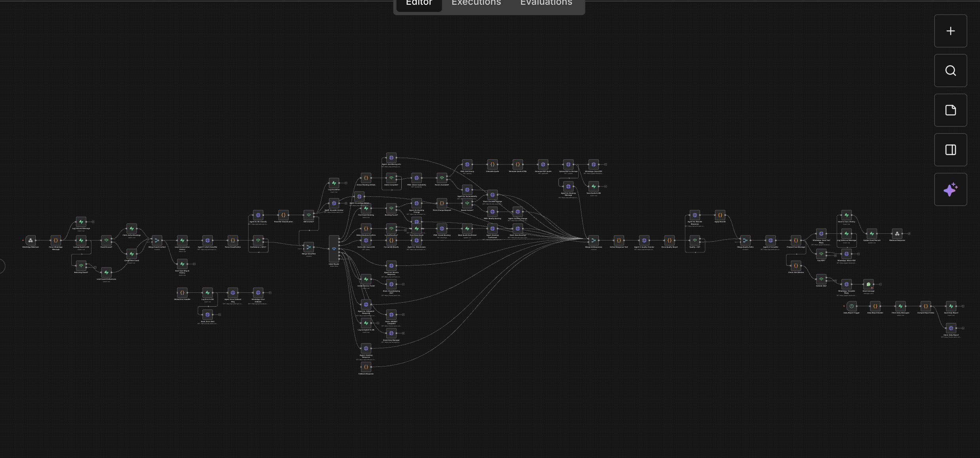Select the Agent 1: Intent Classifier node
Viewport: 980px width, 458px height.
point(207,240)
